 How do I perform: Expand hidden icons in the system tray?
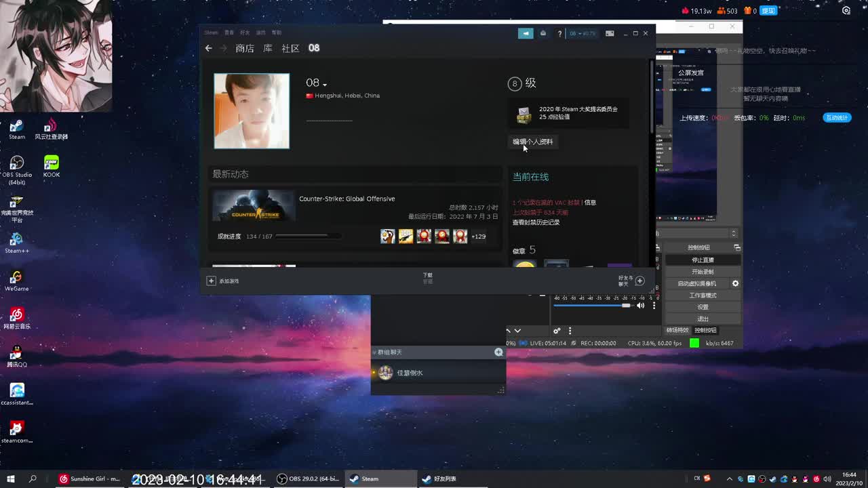tap(730, 479)
